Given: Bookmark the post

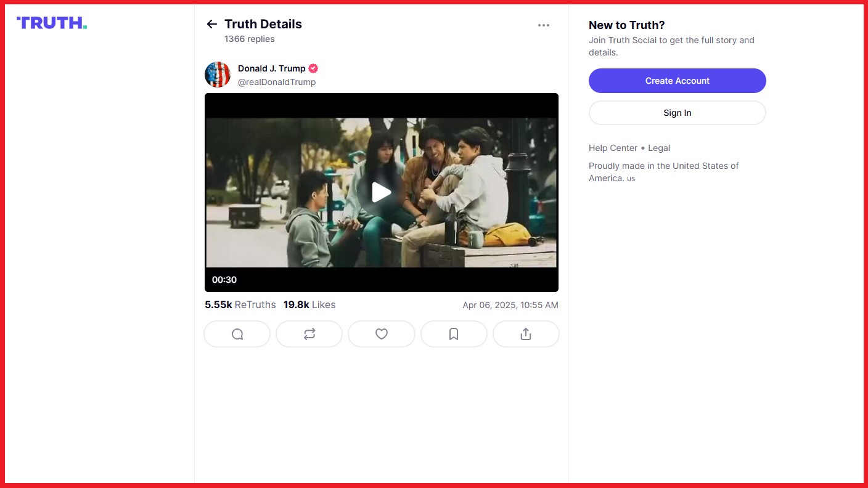Looking at the screenshot, I should coord(454,334).
